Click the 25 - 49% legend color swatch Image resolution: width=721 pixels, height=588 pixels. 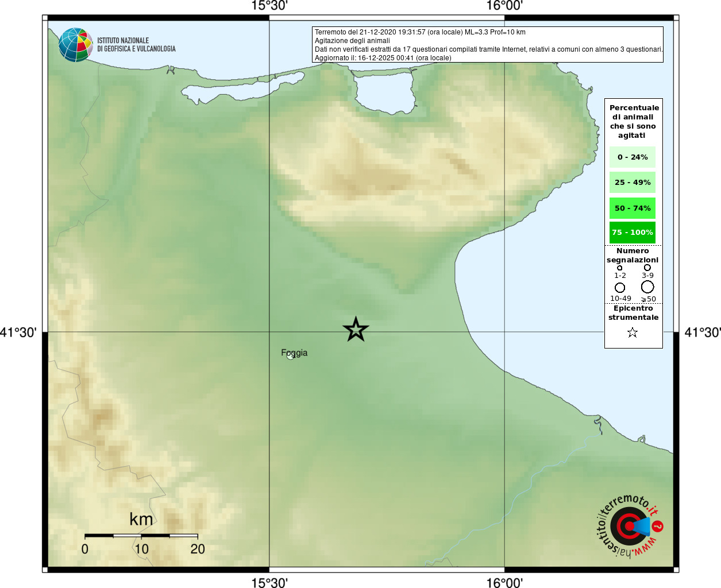click(632, 183)
